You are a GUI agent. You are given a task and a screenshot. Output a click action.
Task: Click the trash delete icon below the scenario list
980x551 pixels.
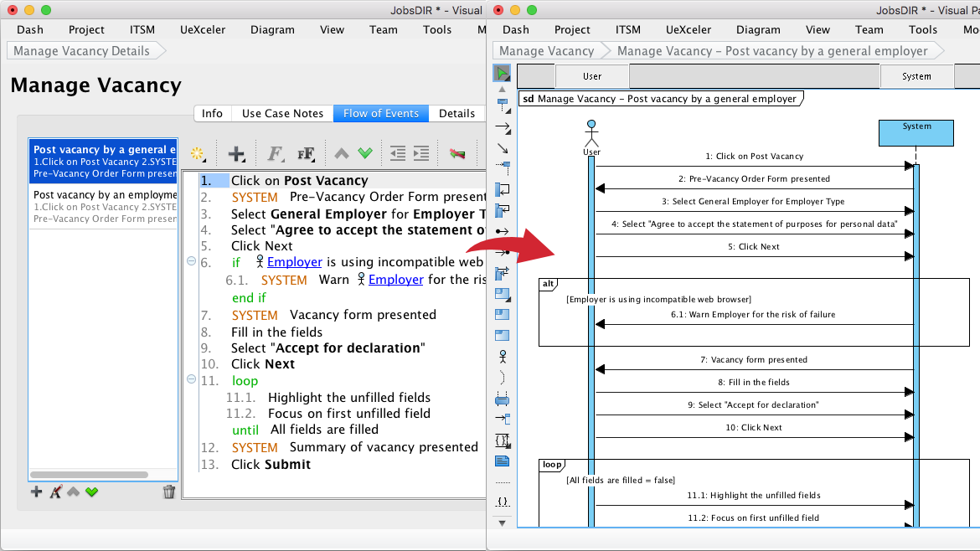tap(169, 492)
